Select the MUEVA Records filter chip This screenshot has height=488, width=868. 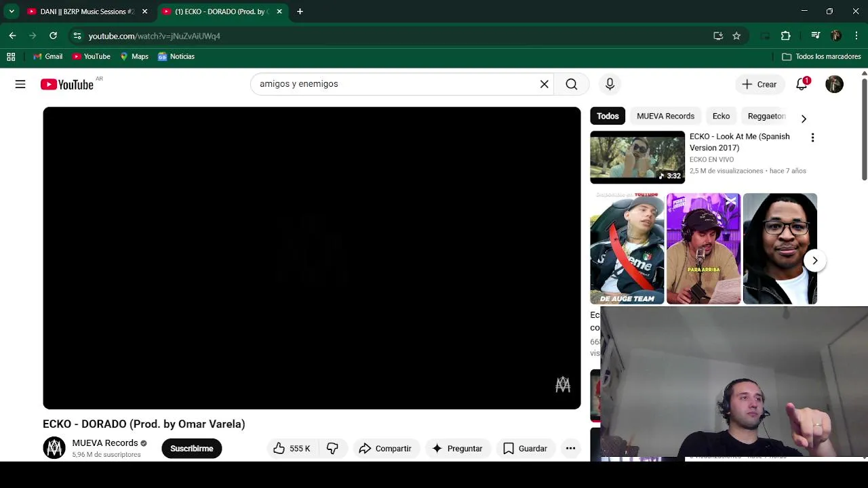tap(665, 116)
